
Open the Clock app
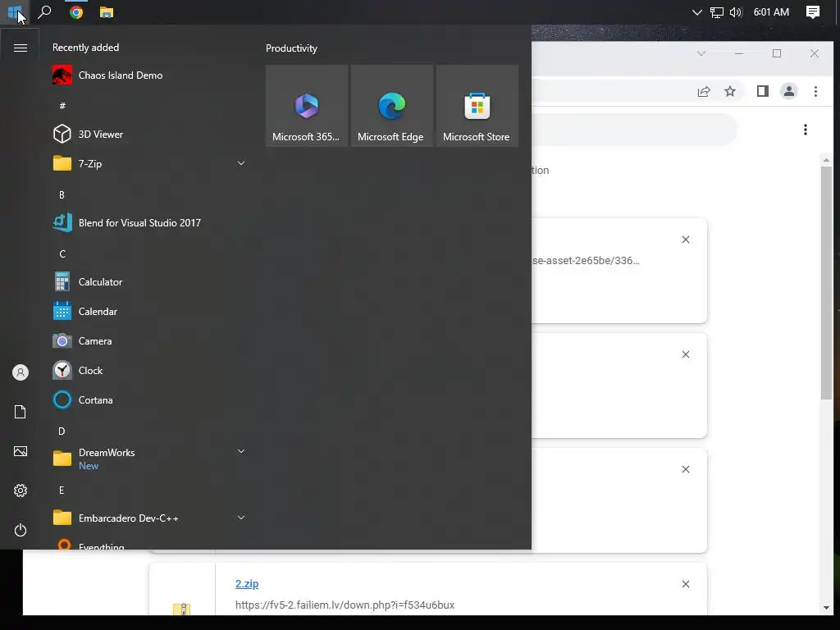click(x=149, y=370)
